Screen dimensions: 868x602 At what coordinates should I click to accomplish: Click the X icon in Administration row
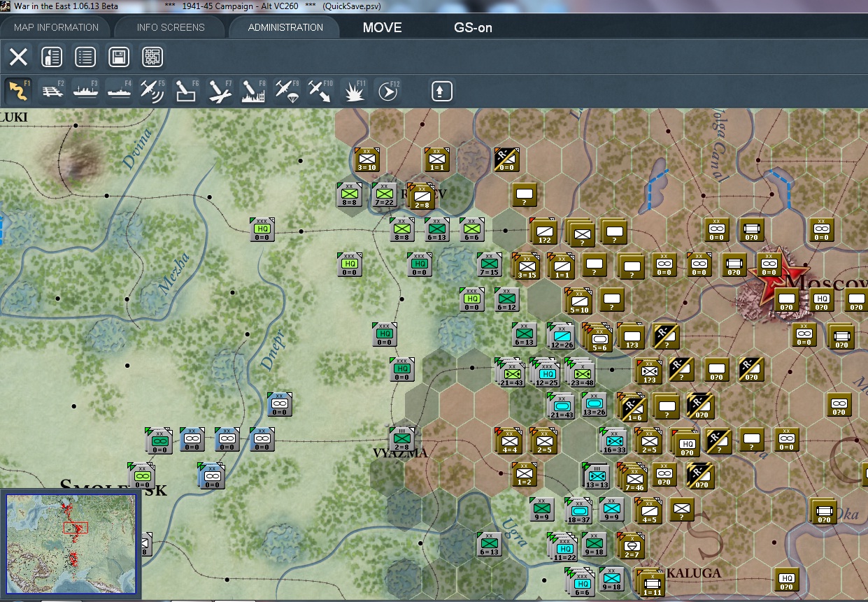tap(18, 57)
